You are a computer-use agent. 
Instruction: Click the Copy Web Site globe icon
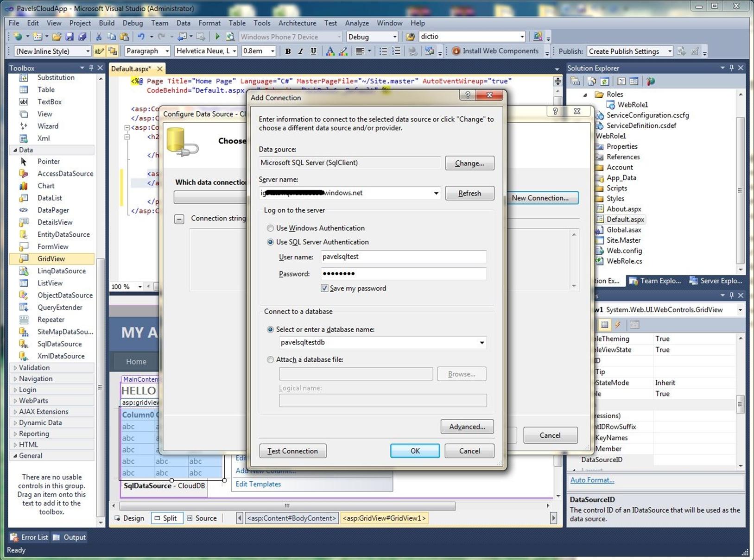click(651, 82)
